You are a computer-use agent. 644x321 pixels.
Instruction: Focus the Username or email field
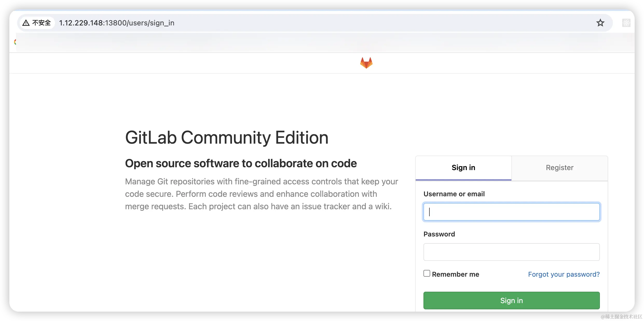511,212
